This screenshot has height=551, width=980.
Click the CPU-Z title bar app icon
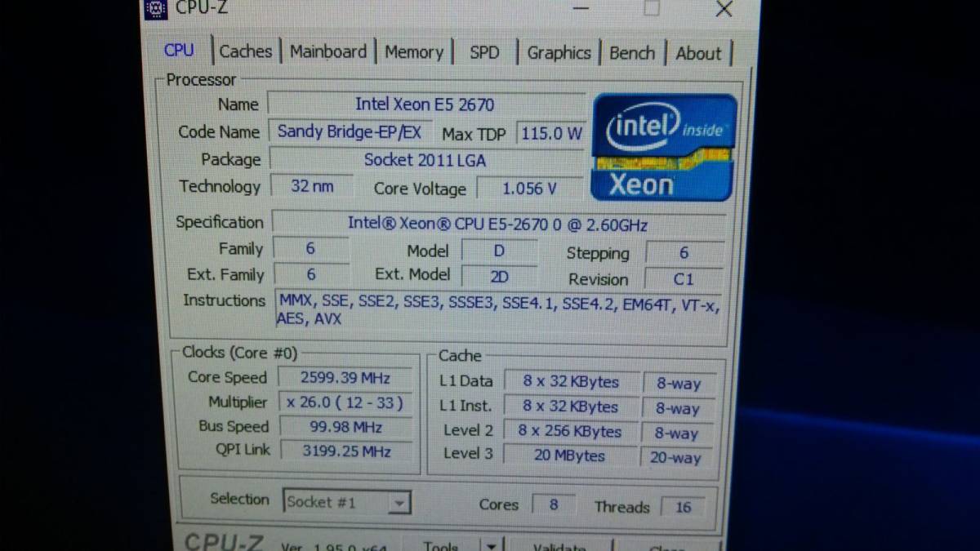[156, 9]
